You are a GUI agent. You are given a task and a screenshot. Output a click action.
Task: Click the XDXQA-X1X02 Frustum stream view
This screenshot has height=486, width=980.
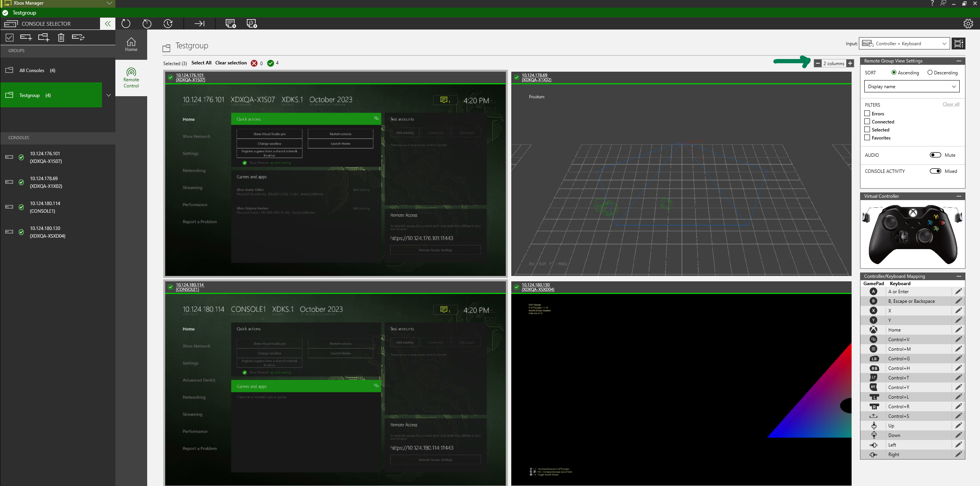681,180
